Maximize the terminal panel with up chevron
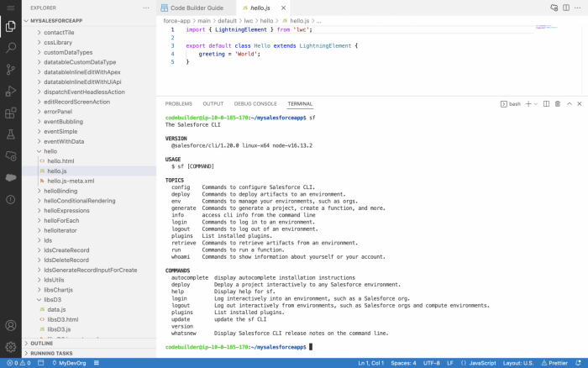 tap(569, 103)
